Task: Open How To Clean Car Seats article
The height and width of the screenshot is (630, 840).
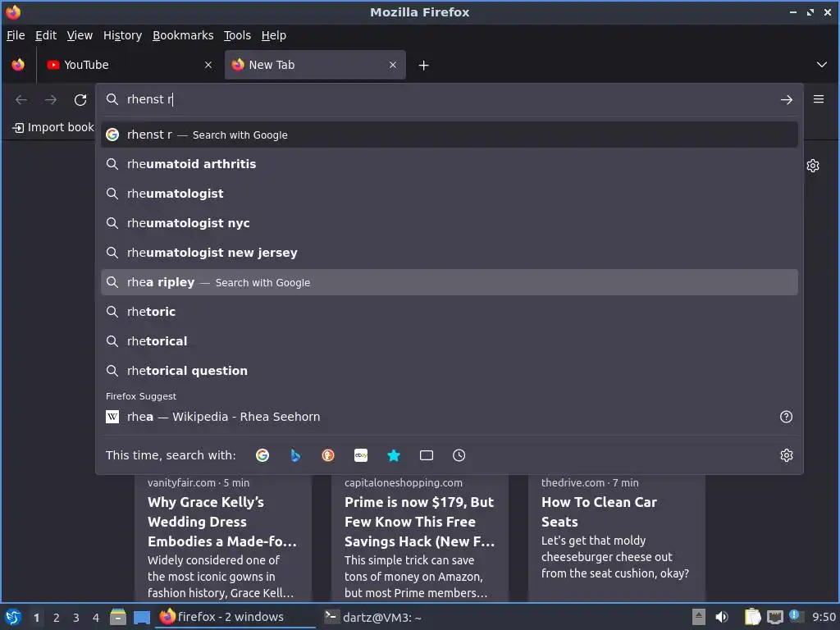Action: [x=617, y=537]
